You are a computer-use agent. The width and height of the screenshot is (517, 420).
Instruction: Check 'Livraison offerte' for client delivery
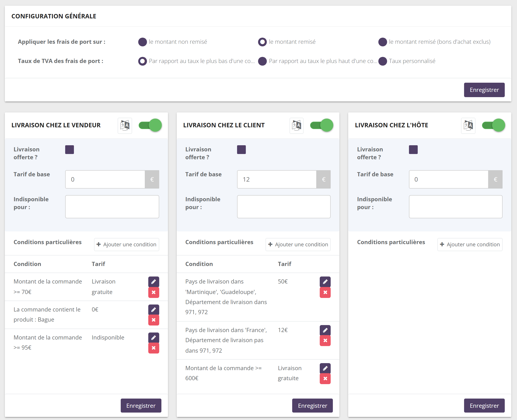pyautogui.click(x=241, y=150)
